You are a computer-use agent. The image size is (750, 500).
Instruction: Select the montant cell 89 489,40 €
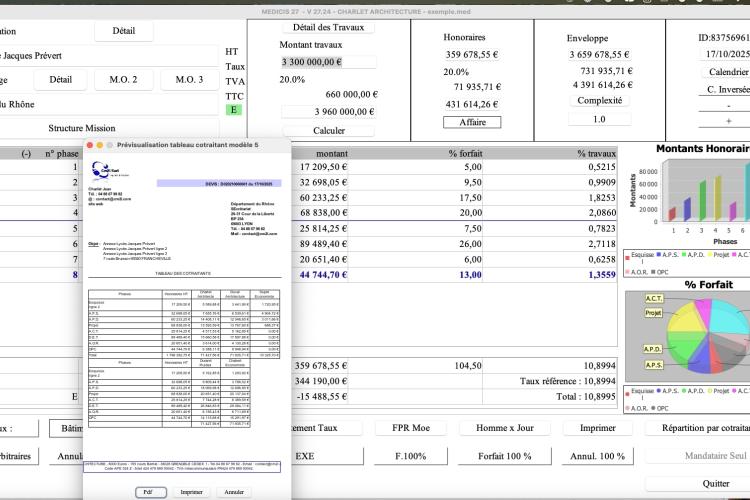click(x=320, y=244)
